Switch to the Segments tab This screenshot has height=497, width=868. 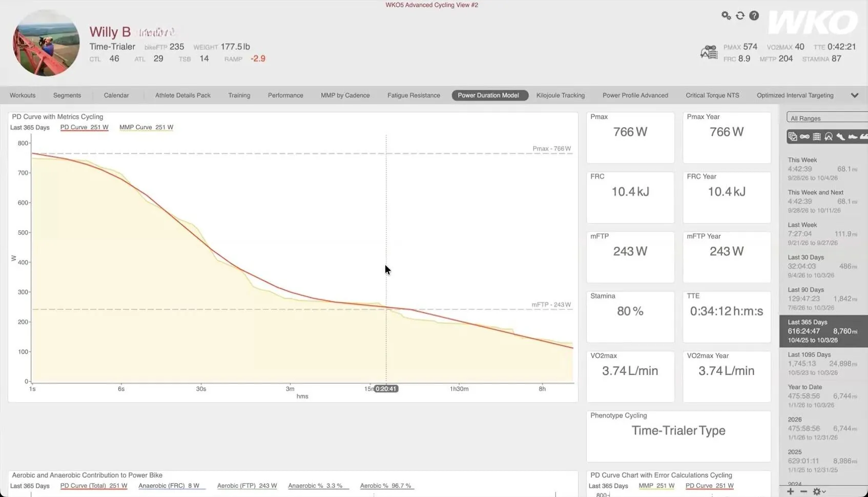(67, 95)
